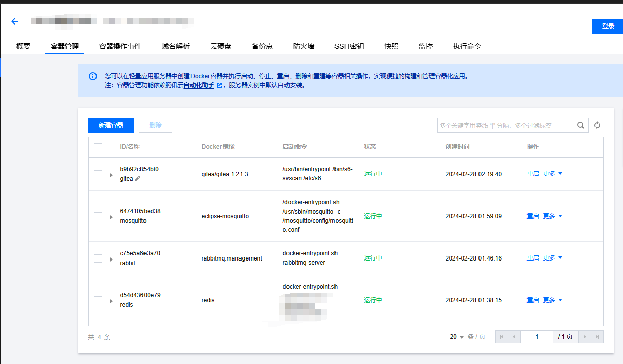Image resolution: width=623 pixels, height=364 pixels.
Task: Click the 共 4 条 total count text
Action: click(x=99, y=337)
